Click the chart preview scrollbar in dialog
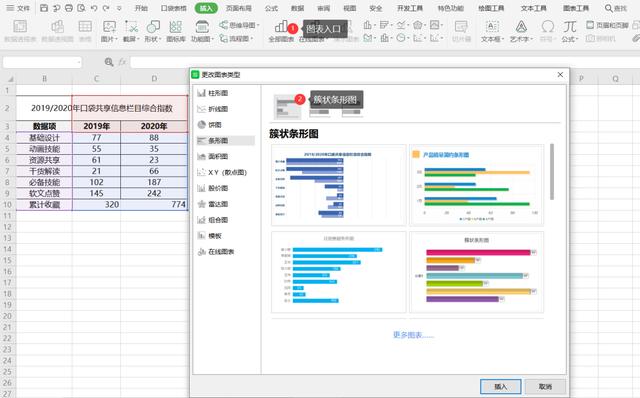The height and width of the screenshot is (398, 640). point(552,171)
